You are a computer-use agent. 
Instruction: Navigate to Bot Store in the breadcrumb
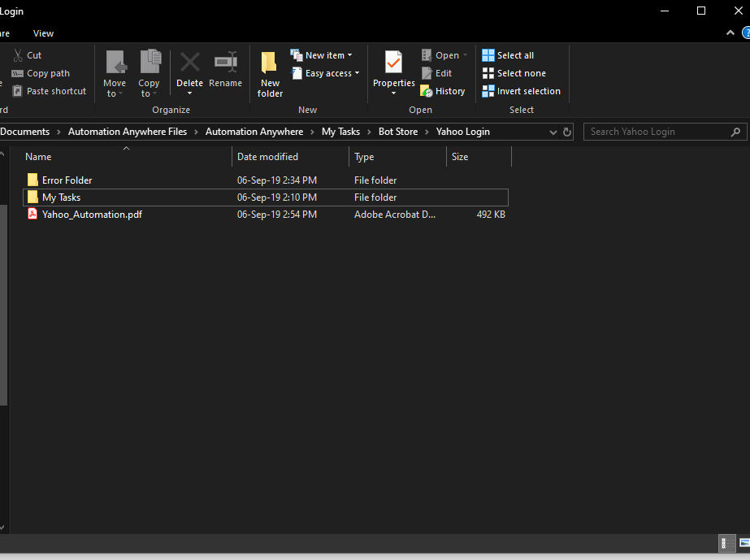(x=397, y=132)
